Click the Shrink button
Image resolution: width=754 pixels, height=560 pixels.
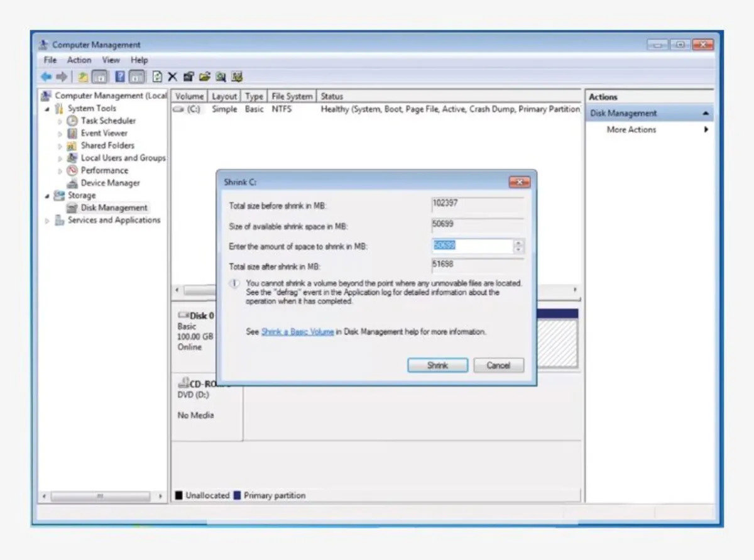pyautogui.click(x=437, y=365)
